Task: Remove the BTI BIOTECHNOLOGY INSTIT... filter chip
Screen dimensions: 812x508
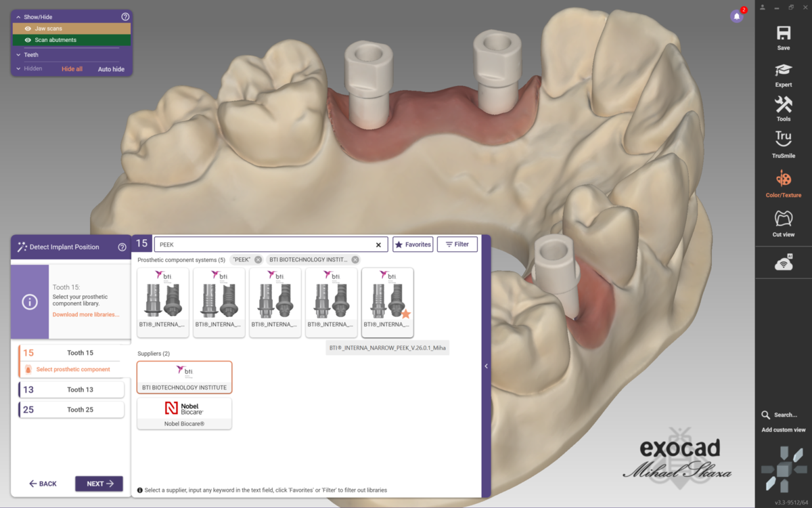Action: point(355,260)
